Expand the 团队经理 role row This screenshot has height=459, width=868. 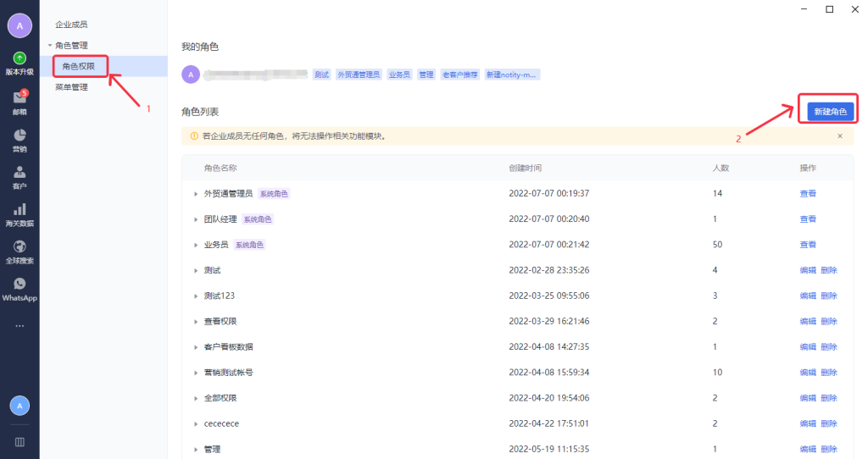click(x=196, y=219)
